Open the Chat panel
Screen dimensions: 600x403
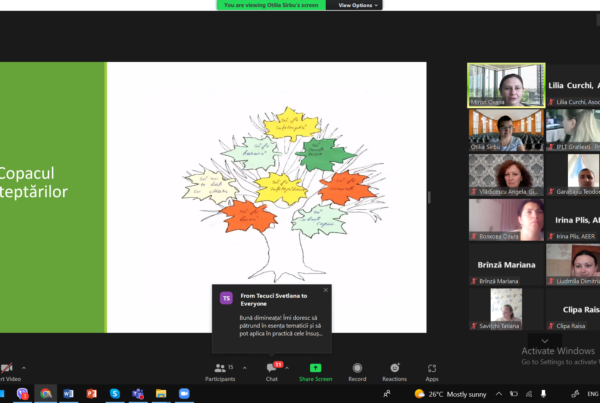coord(271,371)
